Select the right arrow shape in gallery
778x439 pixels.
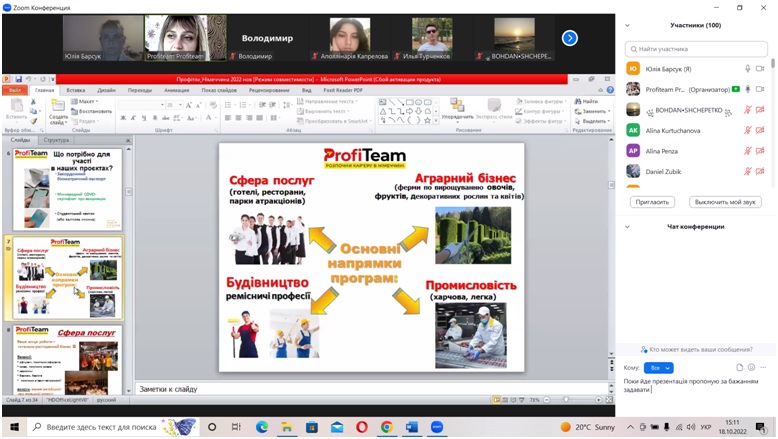[x=409, y=111]
